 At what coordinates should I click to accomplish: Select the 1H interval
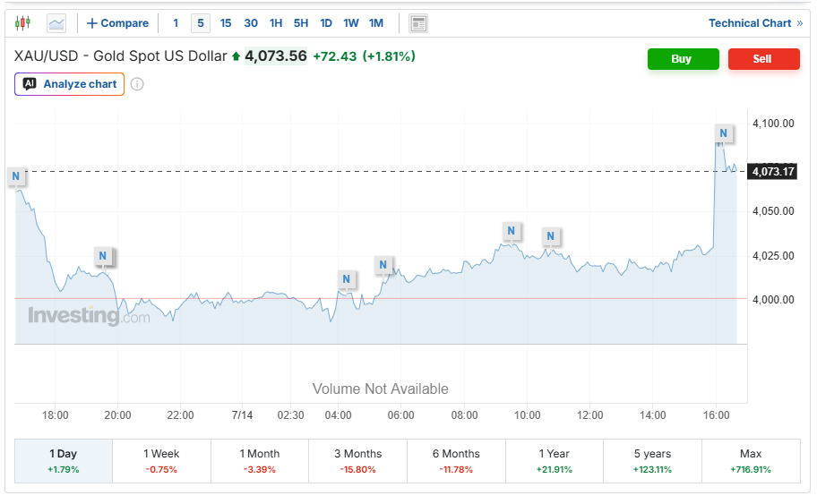tap(276, 23)
